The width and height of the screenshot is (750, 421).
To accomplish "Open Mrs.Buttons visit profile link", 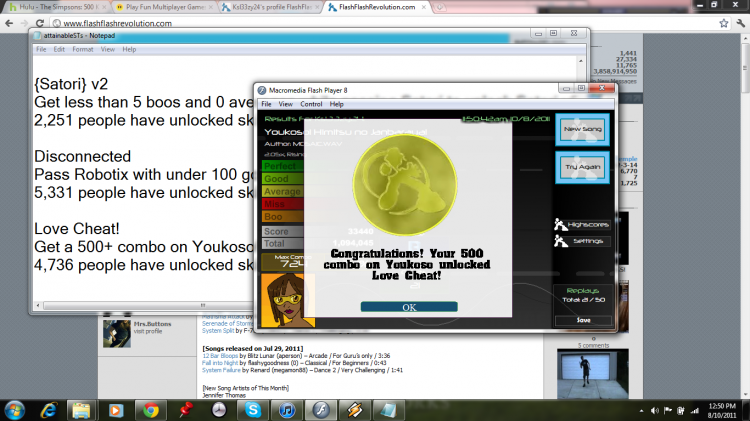I will click(x=148, y=331).
